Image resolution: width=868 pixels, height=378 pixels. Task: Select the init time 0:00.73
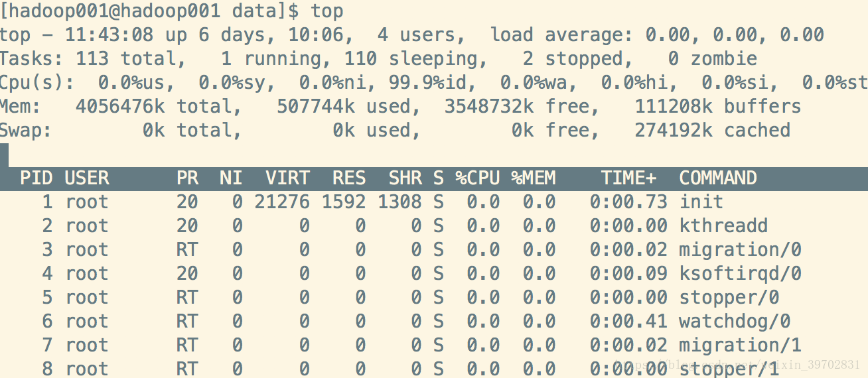[628, 202]
